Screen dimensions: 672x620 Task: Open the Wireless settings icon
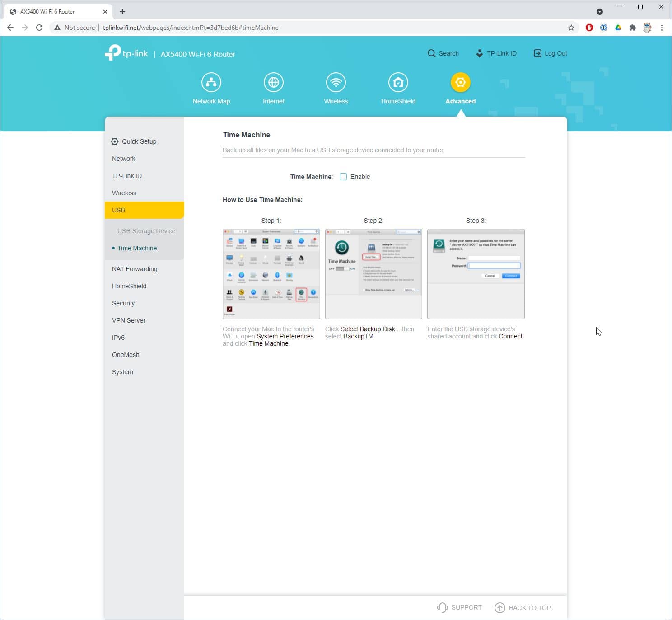pyautogui.click(x=336, y=82)
